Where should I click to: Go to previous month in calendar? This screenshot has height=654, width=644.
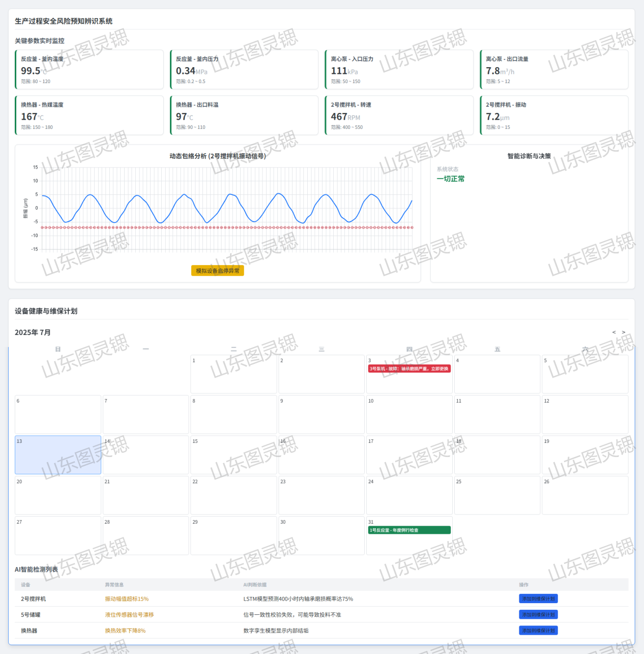(x=614, y=332)
